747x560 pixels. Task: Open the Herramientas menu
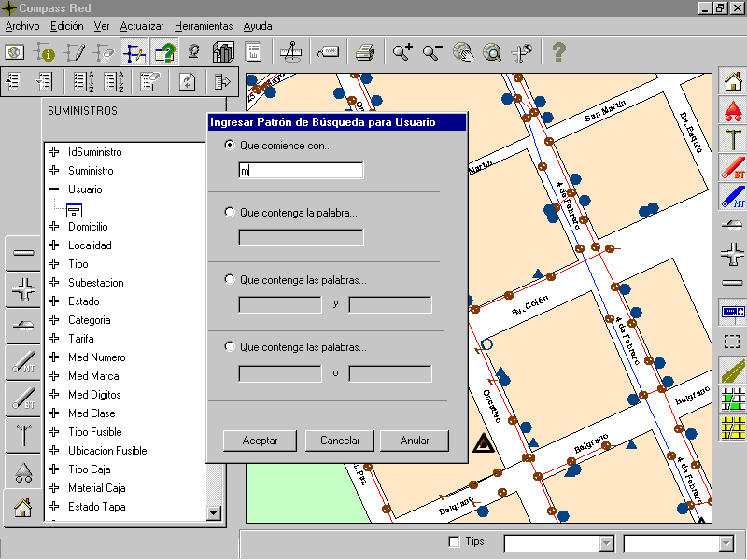204,26
